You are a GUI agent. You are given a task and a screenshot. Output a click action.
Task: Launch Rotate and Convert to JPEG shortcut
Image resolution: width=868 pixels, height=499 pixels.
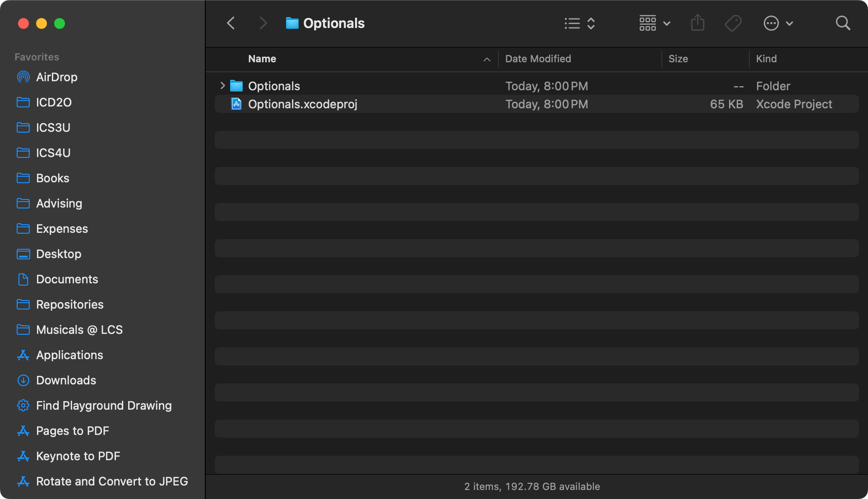coord(112,481)
